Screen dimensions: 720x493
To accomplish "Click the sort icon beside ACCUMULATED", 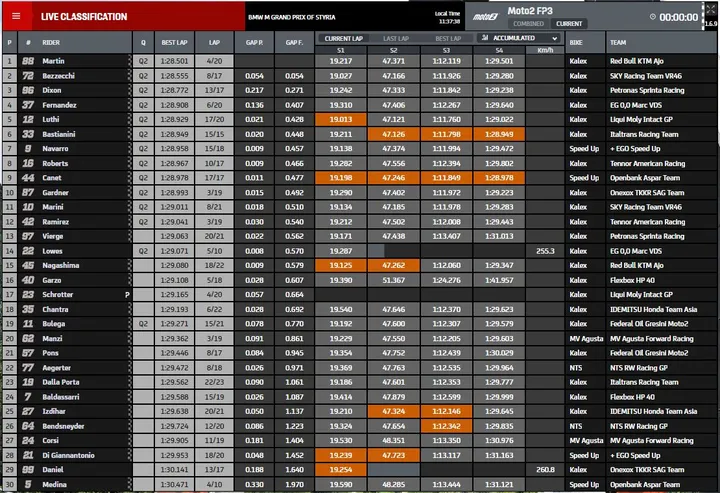I will [x=485, y=38].
